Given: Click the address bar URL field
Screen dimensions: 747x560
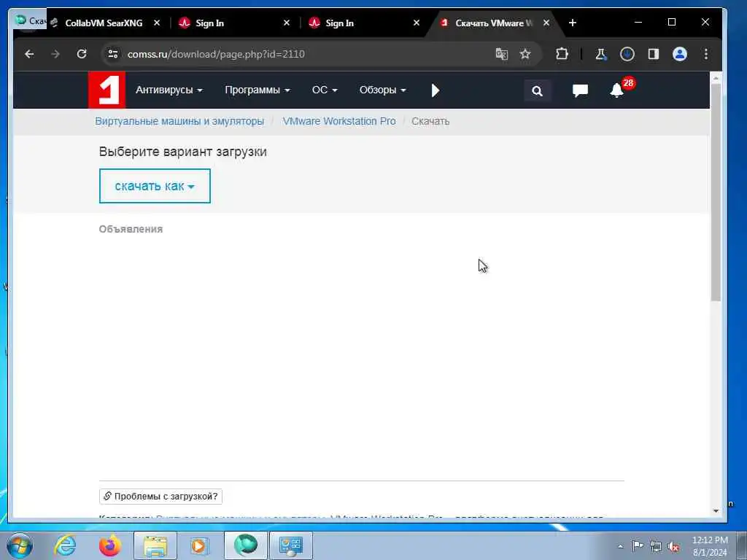Looking at the screenshot, I should [x=305, y=54].
